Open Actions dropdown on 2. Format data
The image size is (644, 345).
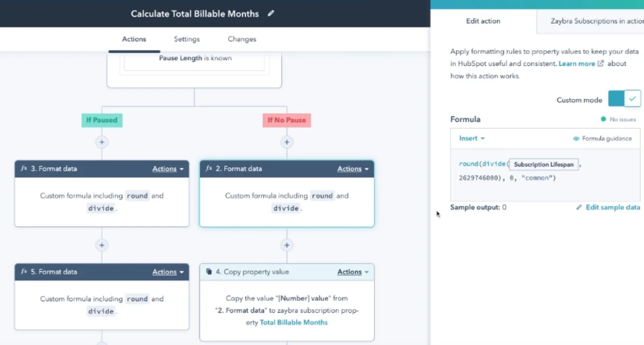click(353, 169)
